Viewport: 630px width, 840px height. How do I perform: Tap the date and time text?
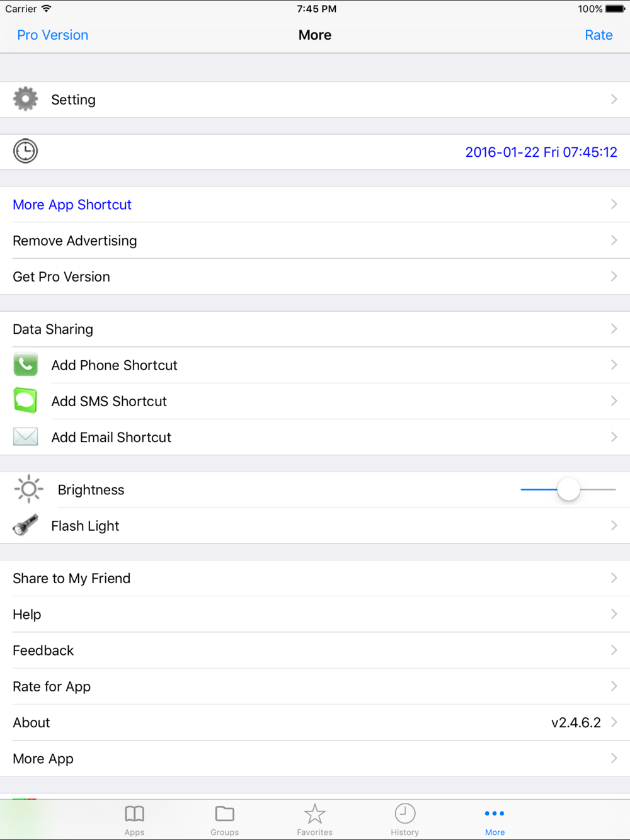(541, 152)
